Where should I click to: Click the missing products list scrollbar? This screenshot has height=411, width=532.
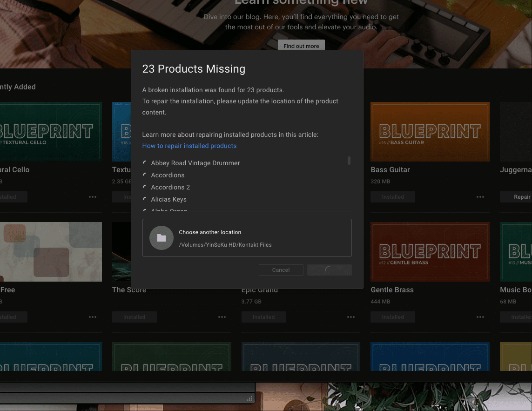(349, 161)
